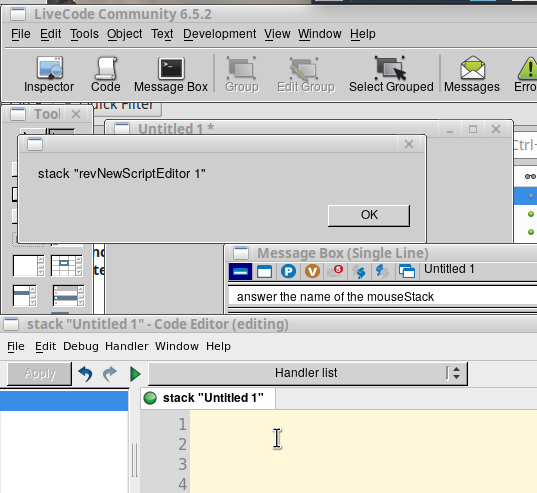The image size is (537, 493).
Task: Undo with the blue back arrow
Action: coord(85,374)
